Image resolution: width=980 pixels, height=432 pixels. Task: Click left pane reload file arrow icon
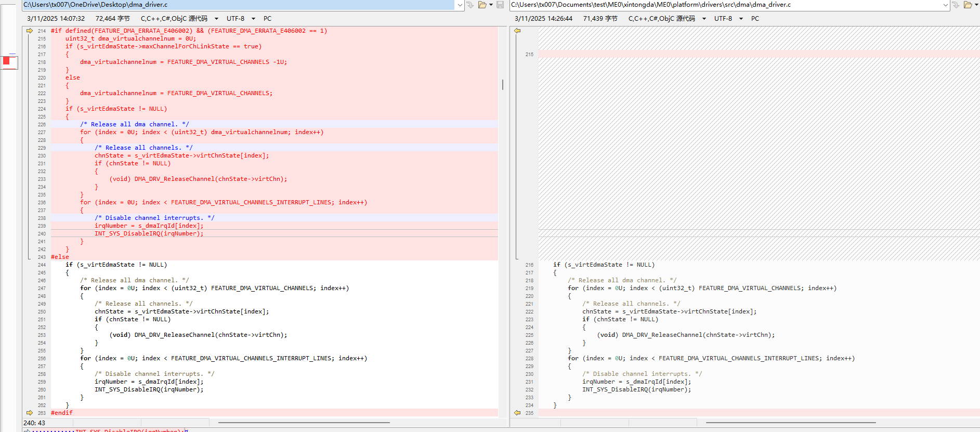[470, 5]
